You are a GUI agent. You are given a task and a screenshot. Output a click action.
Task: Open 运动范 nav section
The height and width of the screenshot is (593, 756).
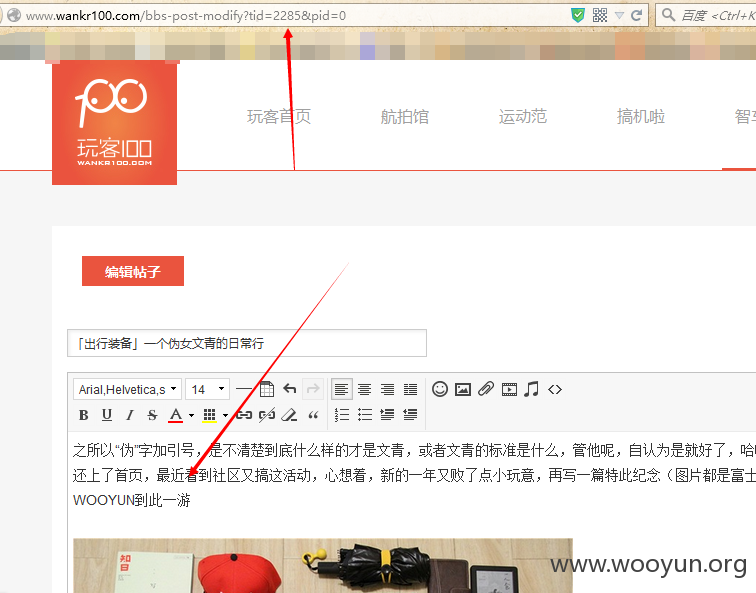point(523,117)
